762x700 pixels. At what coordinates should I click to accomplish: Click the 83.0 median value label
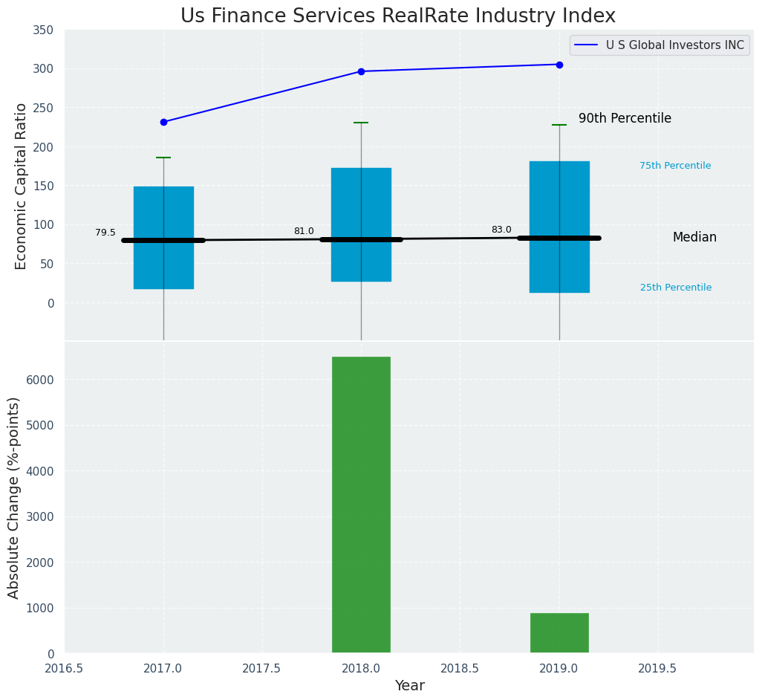click(x=501, y=230)
